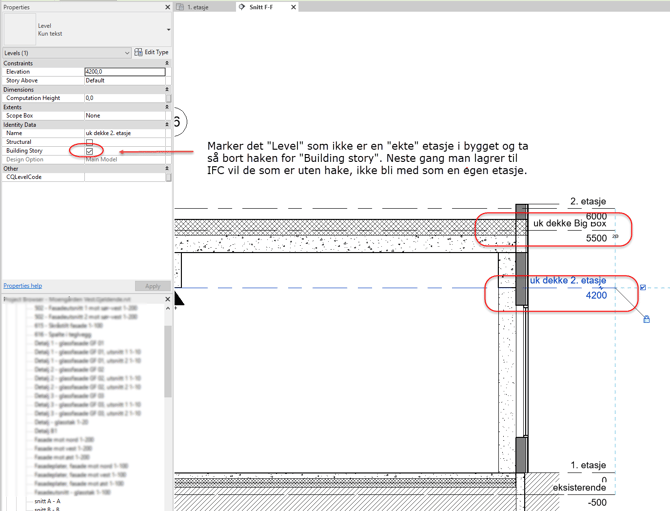Click the Elevation input field
The width and height of the screenshot is (670, 511).
125,72
